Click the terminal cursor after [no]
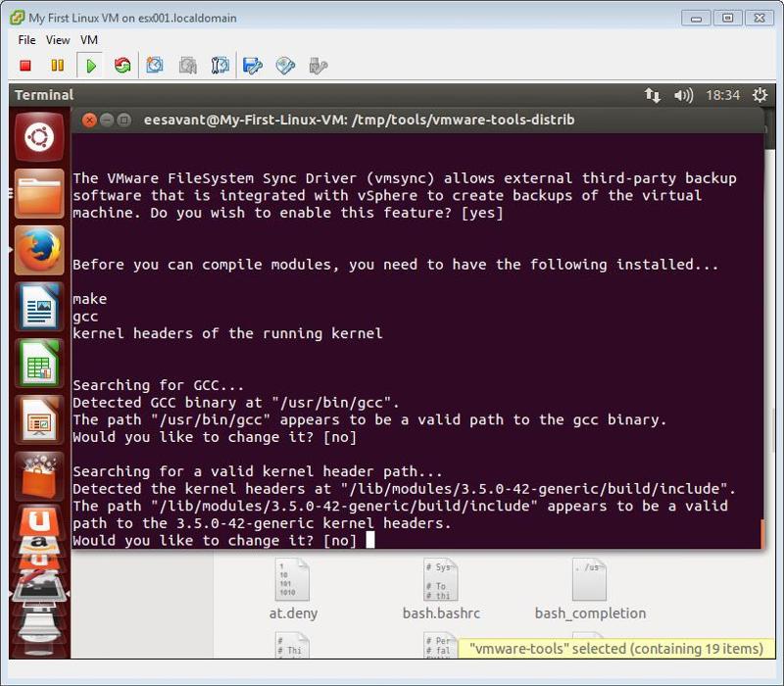Screen dimensions: 784x686 tap(370, 540)
